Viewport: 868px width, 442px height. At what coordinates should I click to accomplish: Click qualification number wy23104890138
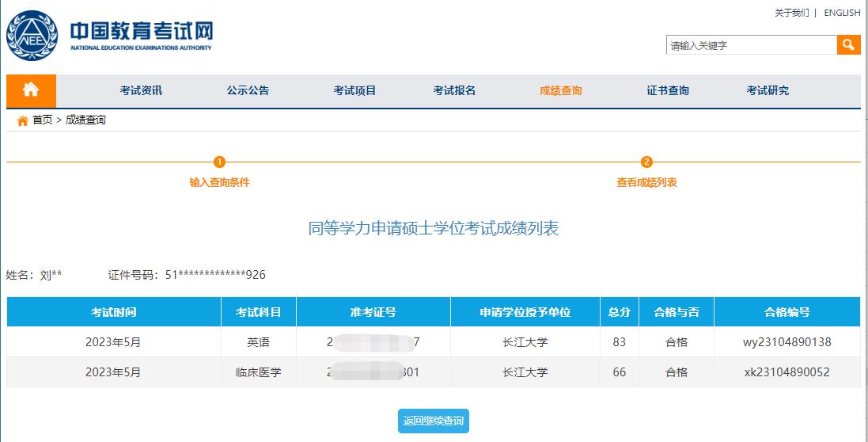point(787,342)
